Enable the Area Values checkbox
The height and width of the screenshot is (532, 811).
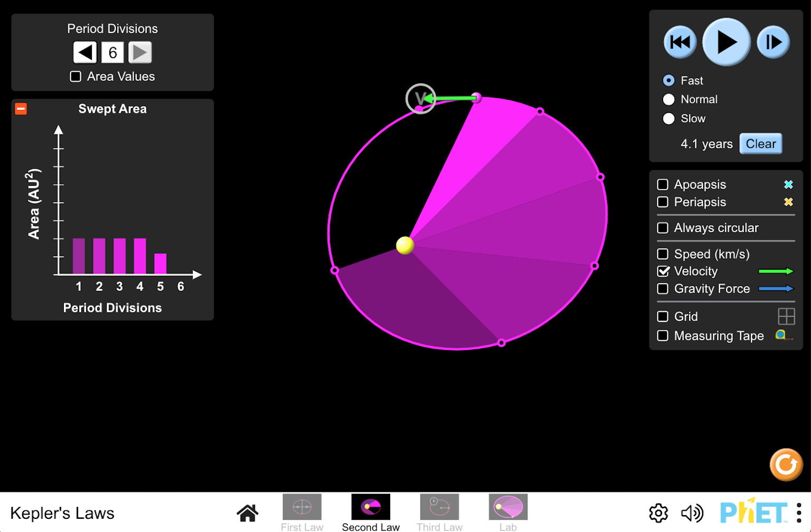(x=75, y=76)
